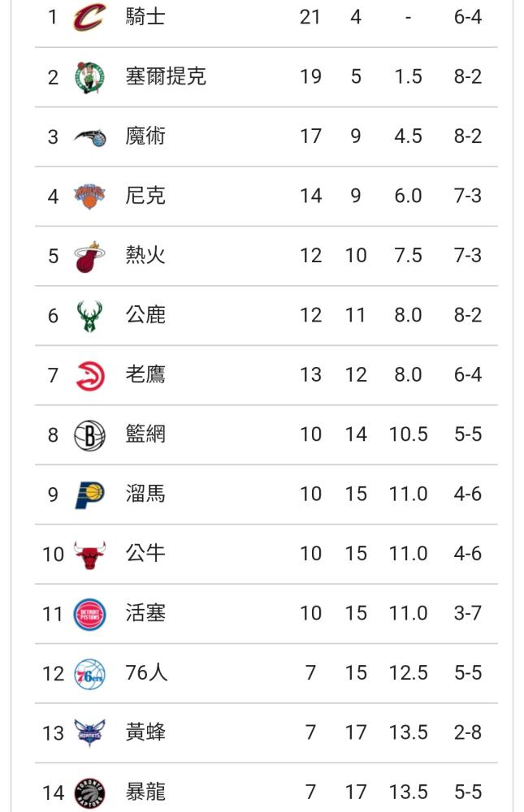The height and width of the screenshot is (812, 524).
Task: Click the Celtics logo icon
Action: (x=89, y=77)
